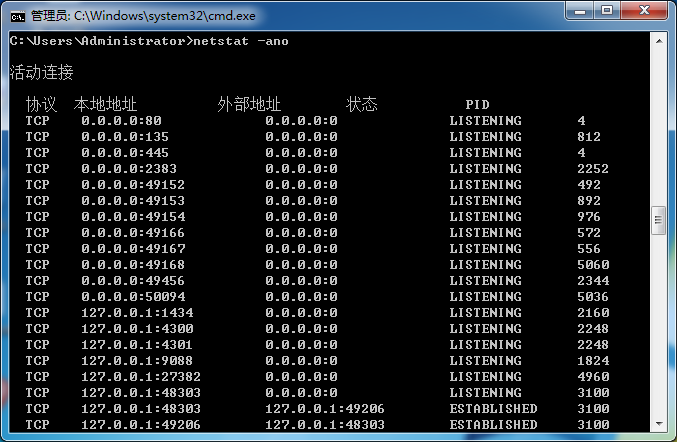Click the vertical scrollbar thumb

coord(658,221)
